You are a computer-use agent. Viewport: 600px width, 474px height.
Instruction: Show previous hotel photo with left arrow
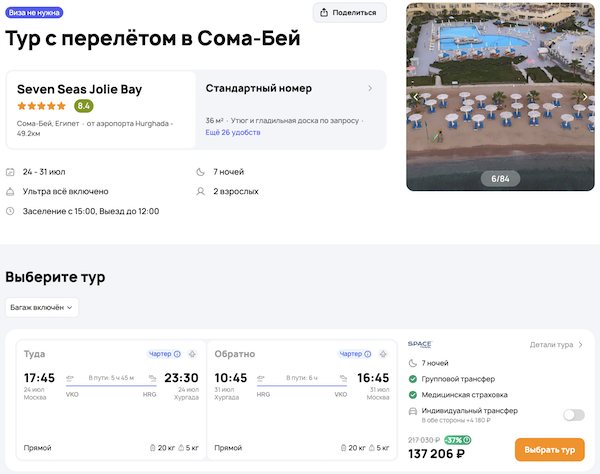[x=417, y=97]
